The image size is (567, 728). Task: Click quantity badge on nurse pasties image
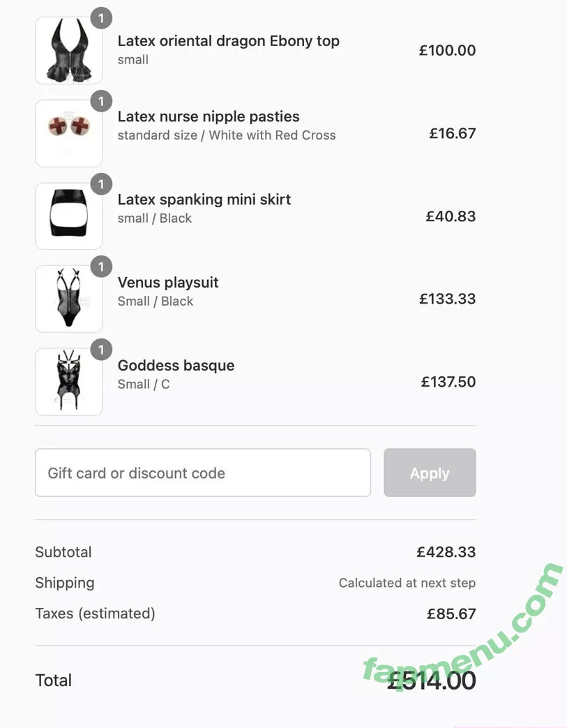tap(101, 101)
